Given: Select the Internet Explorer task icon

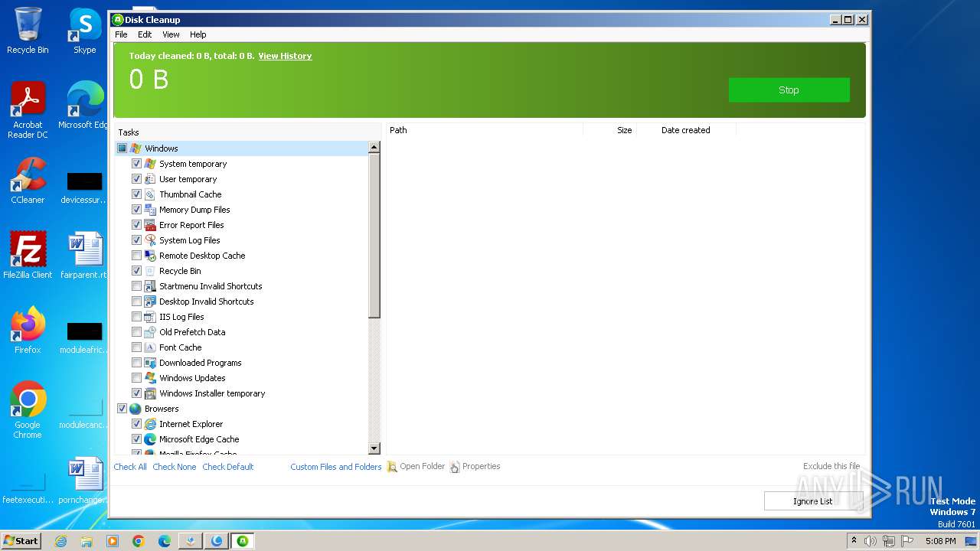Looking at the screenshot, I should coord(150,424).
